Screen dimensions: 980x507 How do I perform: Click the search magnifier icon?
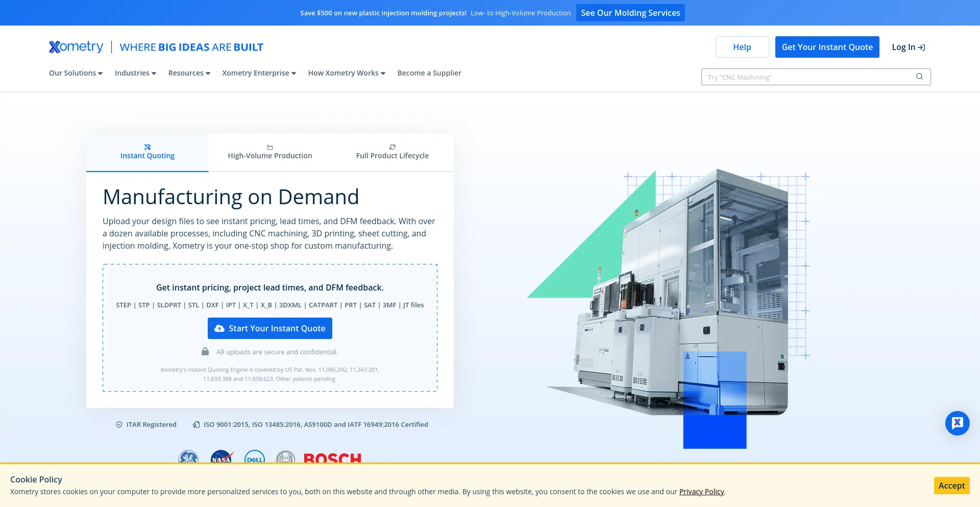point(919,77)
